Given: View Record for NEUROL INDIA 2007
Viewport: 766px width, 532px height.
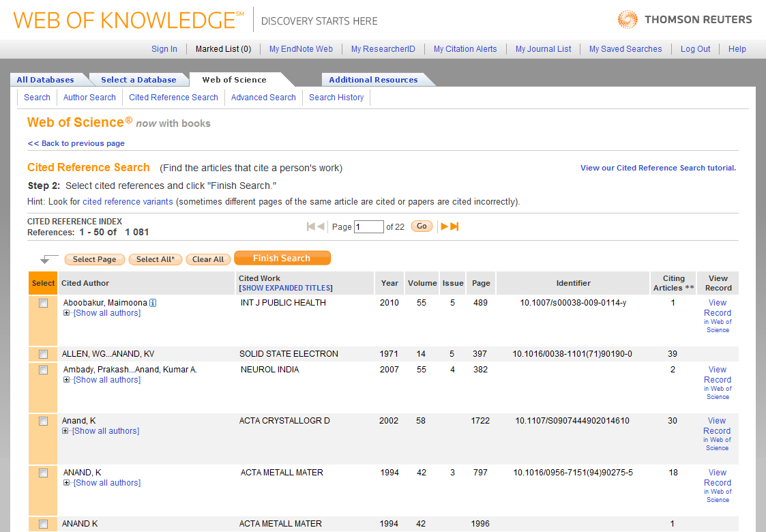Looking at the screenshot, I should coord(718,383).
